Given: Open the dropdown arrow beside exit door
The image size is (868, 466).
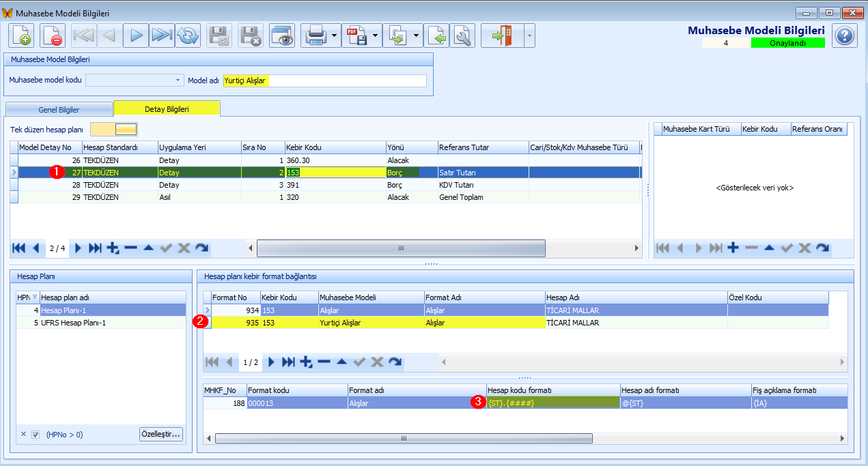Looking at the screenshot, I should tap(529, 36).
